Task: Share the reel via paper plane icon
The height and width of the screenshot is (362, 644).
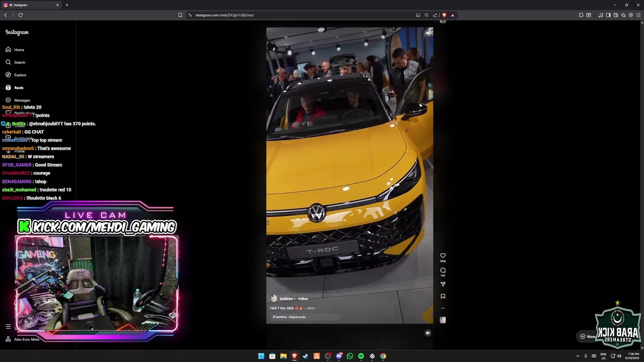Action: pos(443,285)
